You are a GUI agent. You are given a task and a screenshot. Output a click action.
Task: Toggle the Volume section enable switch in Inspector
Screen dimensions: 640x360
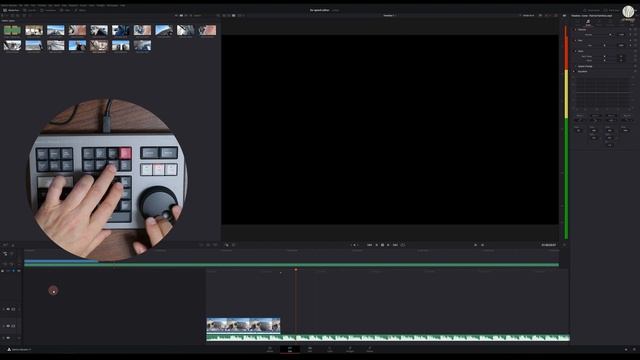coord(575,29)
